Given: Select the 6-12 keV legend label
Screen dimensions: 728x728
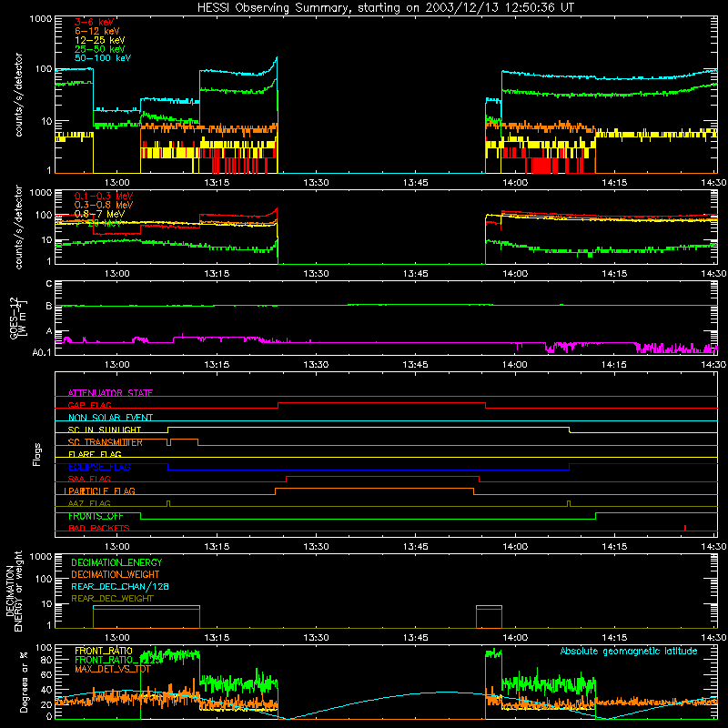Looking at the screenshot, I should click(97, 31).
